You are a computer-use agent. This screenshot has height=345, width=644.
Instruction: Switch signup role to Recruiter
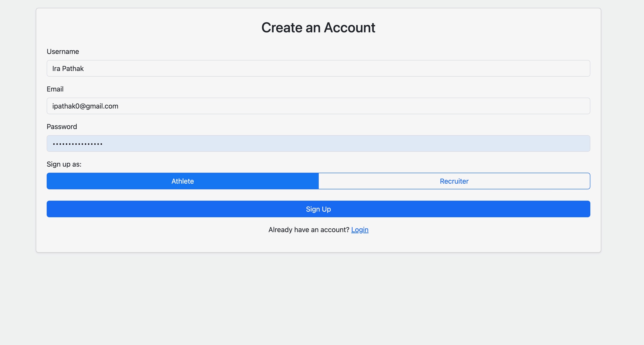tap(454, 181)
